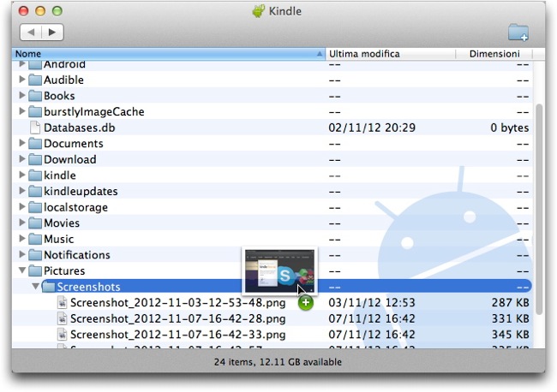Click the 03/11/12 12:53 date cell

372,303
